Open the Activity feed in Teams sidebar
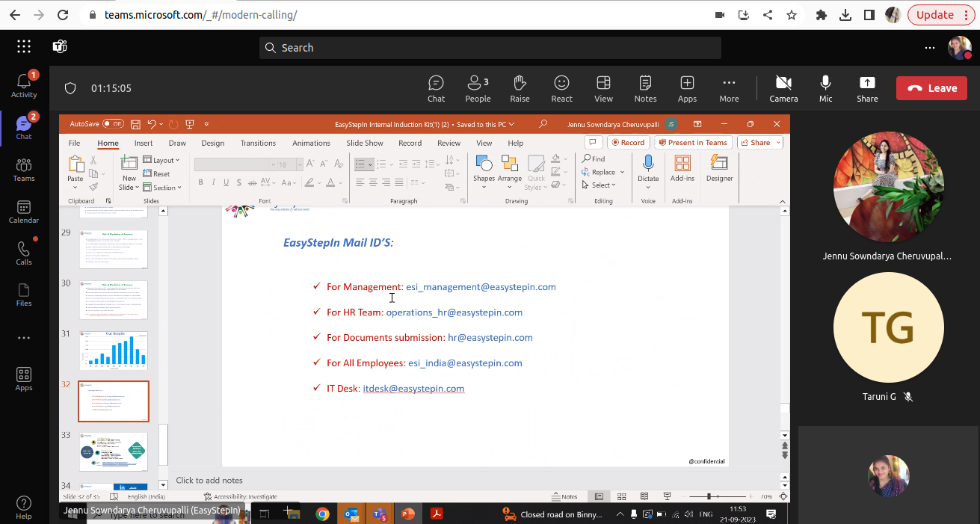The image size is (980, 524). click(24, 85)
